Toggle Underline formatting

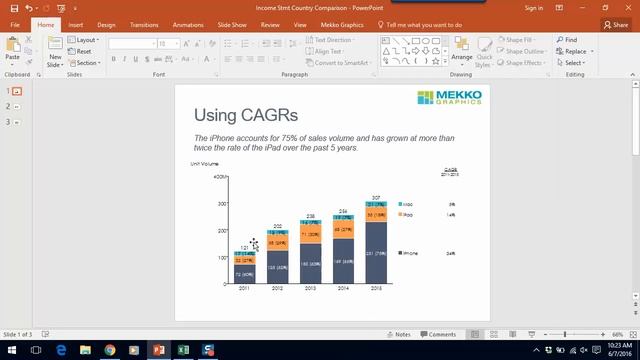(x=136, y=59)
